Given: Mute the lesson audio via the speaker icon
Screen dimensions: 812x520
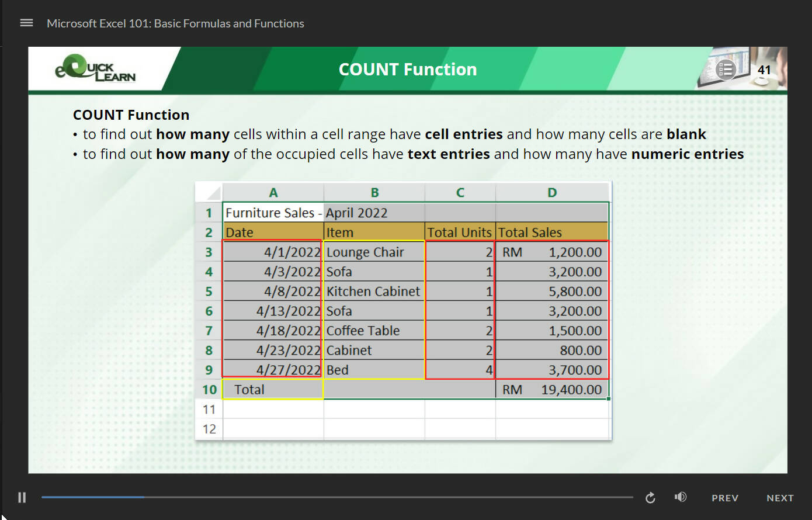Looking at the screenshot, I should click(681, 497).
